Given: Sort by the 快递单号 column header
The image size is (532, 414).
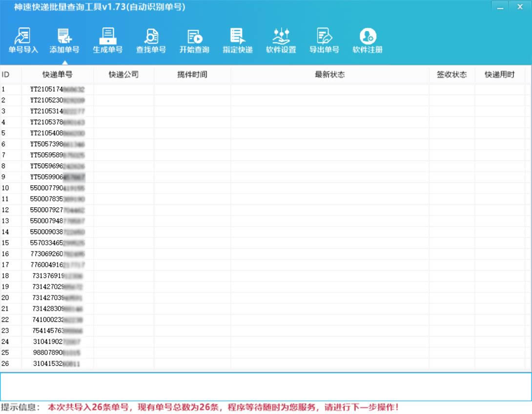Looking at the screenshot, I should coord(58,75).
